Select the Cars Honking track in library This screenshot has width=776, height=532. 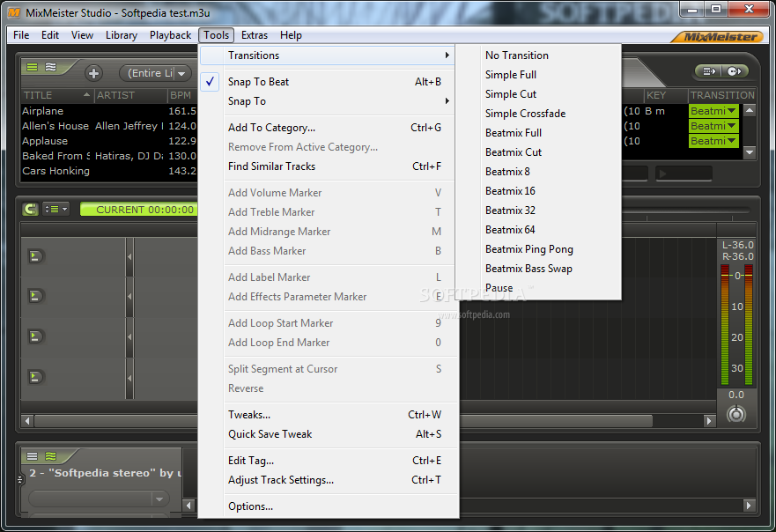(109, 171)
